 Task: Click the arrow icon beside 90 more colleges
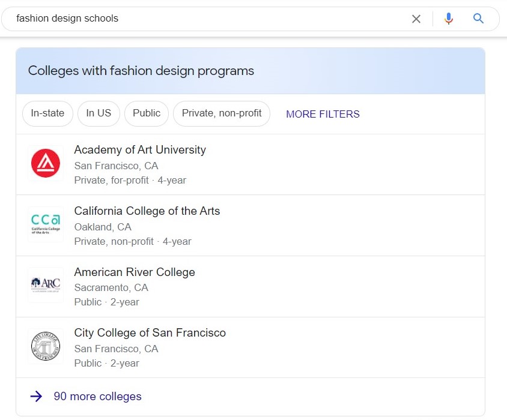(x=36, y=397)
